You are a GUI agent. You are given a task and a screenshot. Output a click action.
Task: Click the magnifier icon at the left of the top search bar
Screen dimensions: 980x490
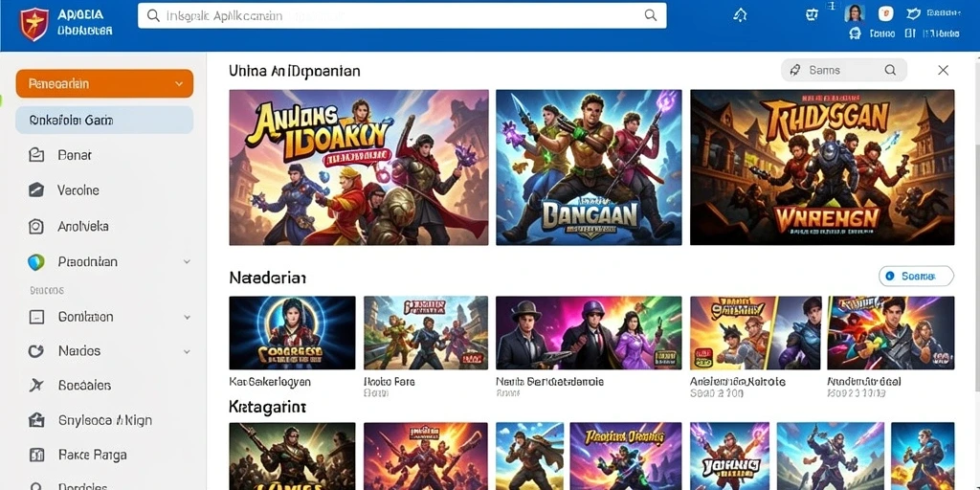pos(153,15)
